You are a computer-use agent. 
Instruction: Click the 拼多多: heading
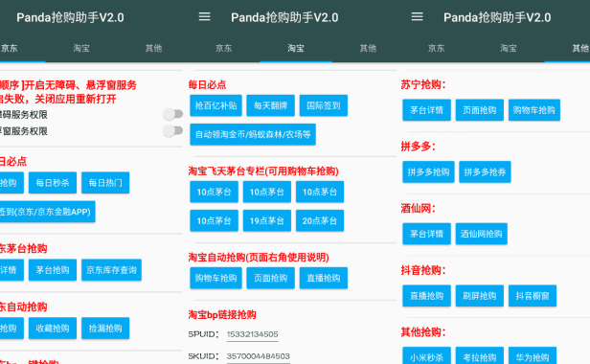coord(418,147)
